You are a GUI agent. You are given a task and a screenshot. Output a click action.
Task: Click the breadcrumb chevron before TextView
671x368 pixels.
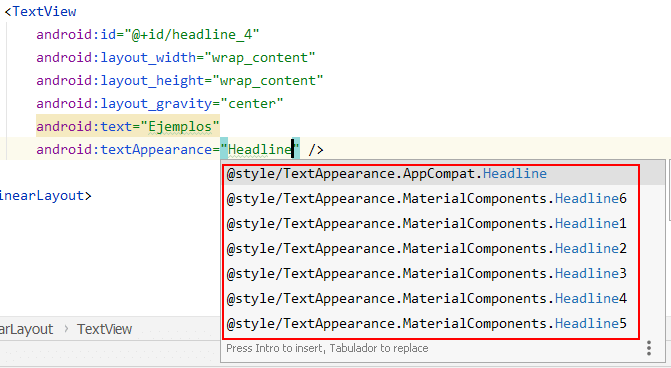tap(66, 329)
